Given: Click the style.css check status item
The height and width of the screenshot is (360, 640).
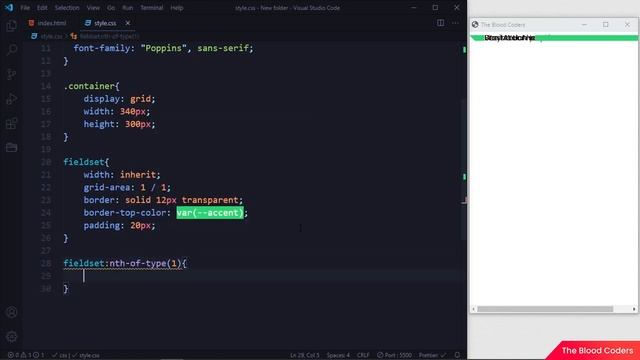Looking at the screenshot, I should click(x=86, y=355).
